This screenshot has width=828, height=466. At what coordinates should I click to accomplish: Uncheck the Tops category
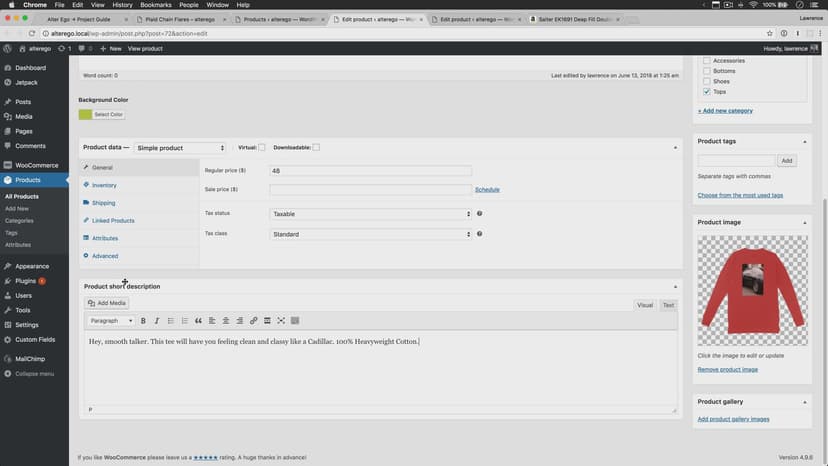click(707, 92)
